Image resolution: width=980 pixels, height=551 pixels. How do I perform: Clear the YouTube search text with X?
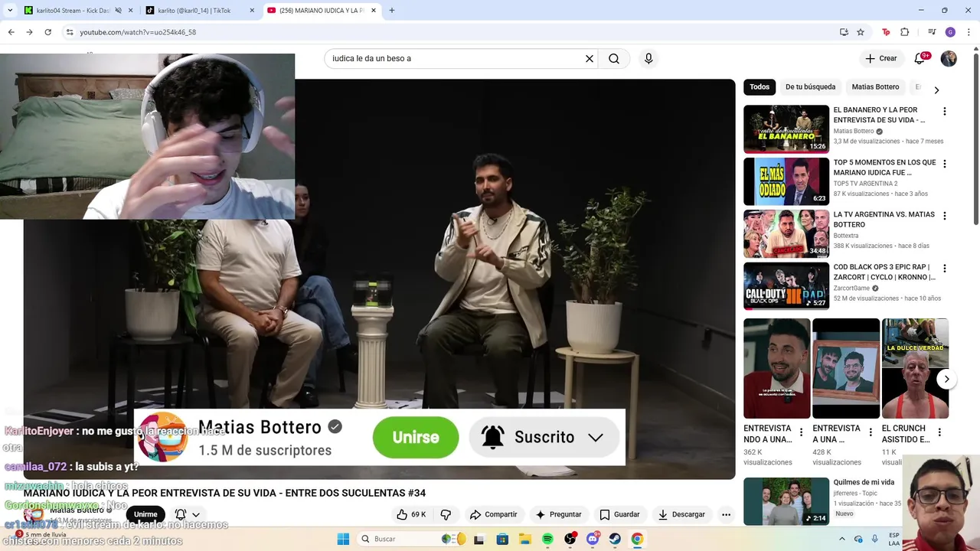click(x=590, y=58)
